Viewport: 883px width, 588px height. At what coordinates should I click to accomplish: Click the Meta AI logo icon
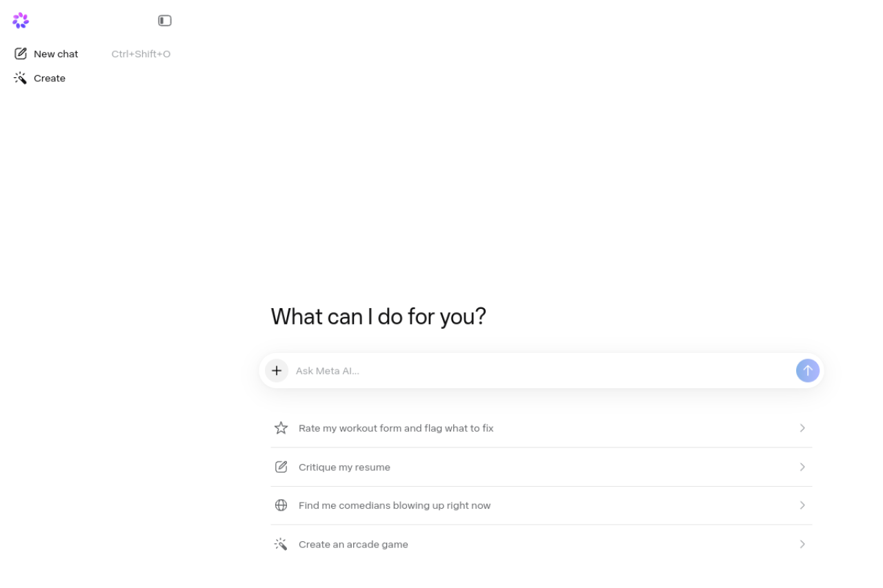coord(21,21)
